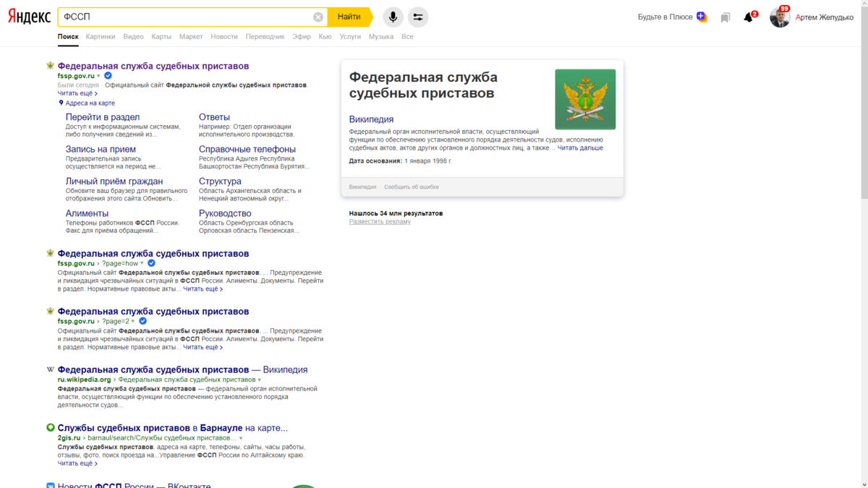Click the Plus badge icon

tap(702, 17)
